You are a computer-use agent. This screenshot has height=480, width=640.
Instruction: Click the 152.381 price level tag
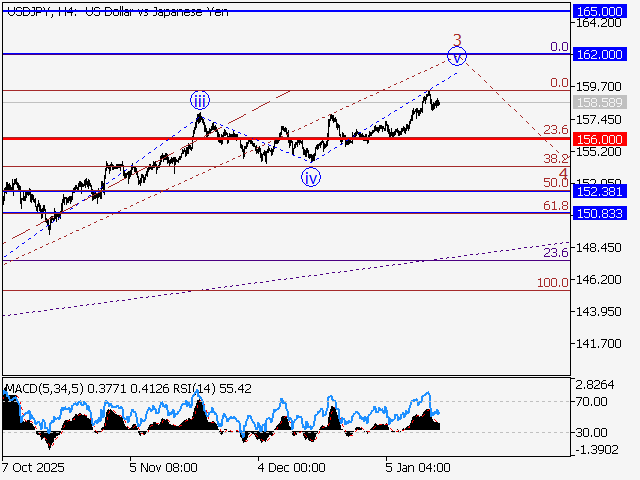[599, 190]
